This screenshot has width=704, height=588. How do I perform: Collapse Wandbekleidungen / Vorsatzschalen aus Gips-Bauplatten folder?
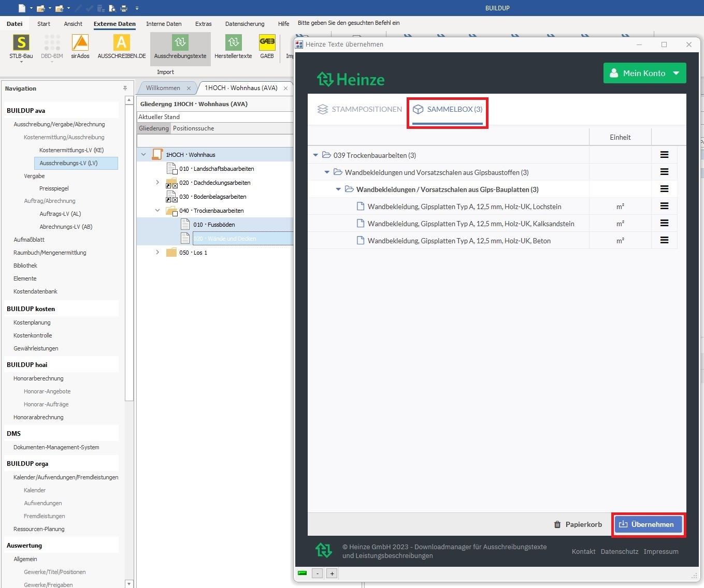click(x=338, y=189)
